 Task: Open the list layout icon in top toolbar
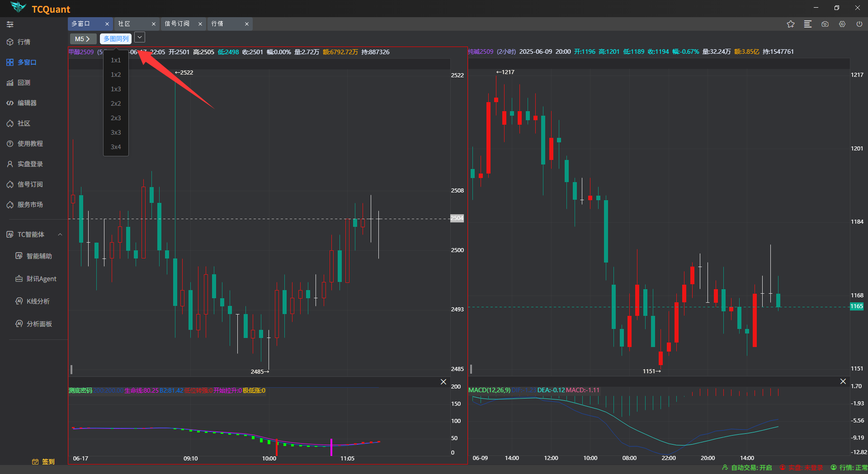point(808,24)
